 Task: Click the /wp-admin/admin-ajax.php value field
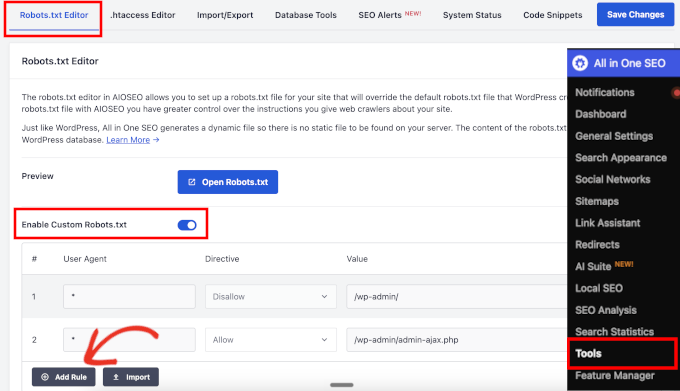tap(456, 340)
